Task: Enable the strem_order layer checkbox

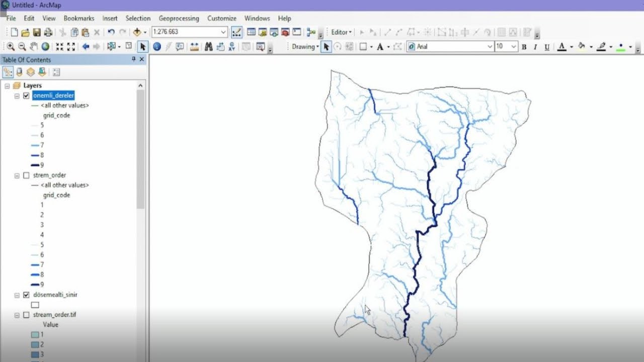Action: click(27, 175)
